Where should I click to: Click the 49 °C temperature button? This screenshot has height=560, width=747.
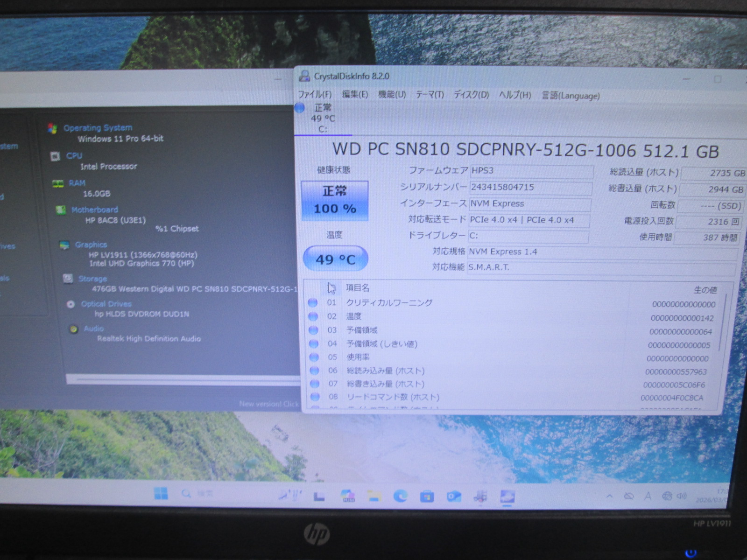click(x=335, y=259)
